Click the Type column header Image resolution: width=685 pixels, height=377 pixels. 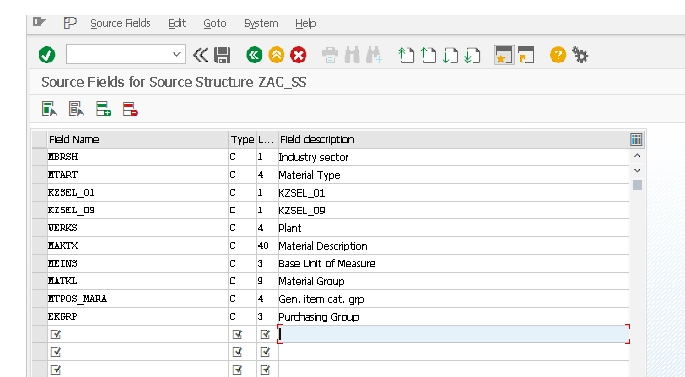(242, 139)
